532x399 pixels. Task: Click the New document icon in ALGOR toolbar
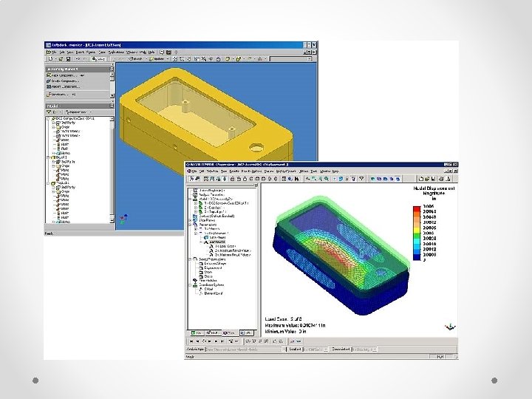[x=421, y=179]
